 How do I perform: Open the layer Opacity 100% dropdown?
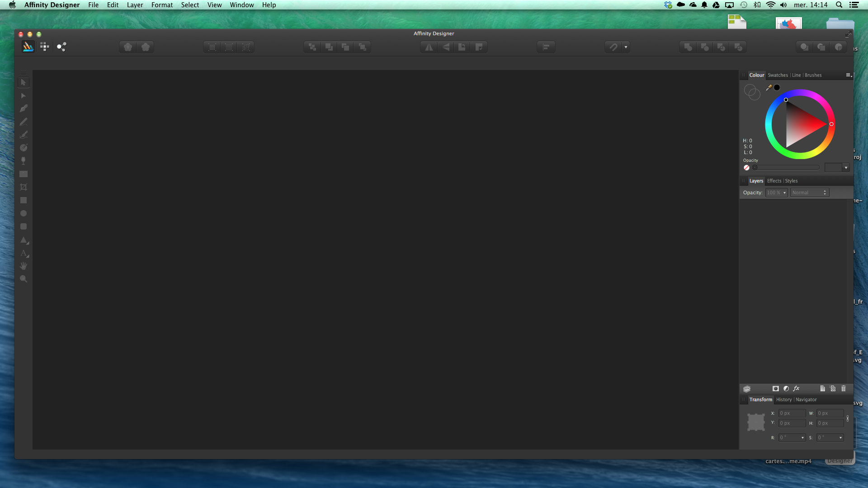click(777, 192)
